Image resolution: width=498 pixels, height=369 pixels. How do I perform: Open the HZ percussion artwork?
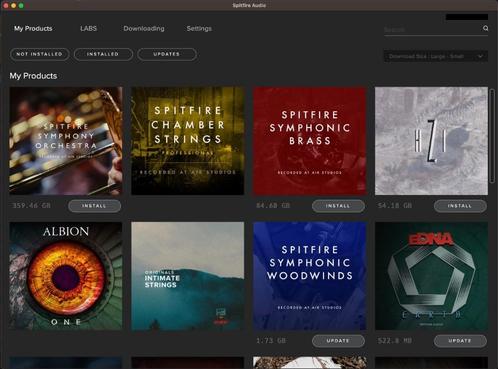[431, 141]
